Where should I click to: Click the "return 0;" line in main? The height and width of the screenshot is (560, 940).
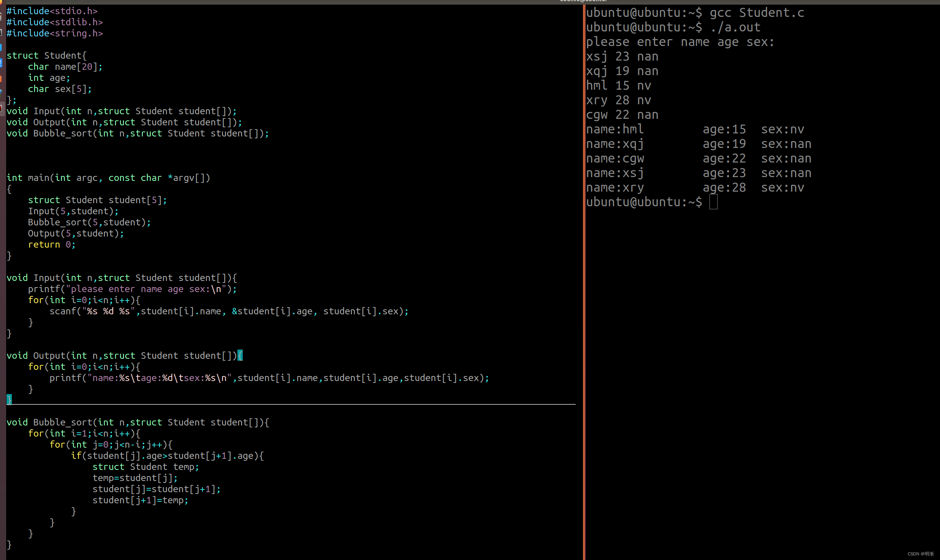coord(51,245)
